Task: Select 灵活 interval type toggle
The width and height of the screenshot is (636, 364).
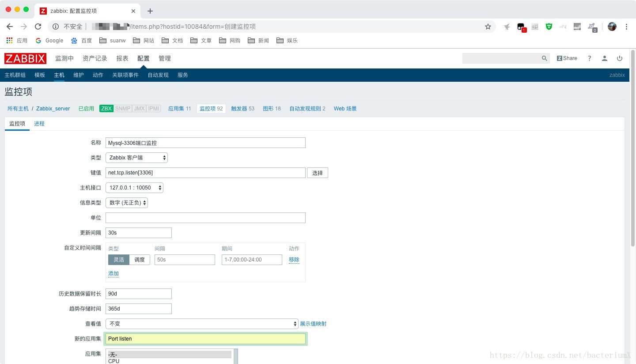Action: point(119,260)
